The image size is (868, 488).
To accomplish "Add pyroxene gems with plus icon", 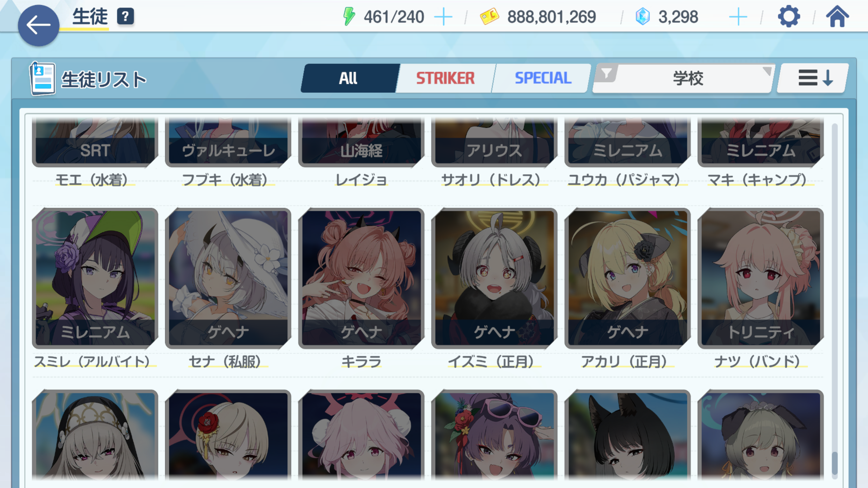I will coord(738,17).
